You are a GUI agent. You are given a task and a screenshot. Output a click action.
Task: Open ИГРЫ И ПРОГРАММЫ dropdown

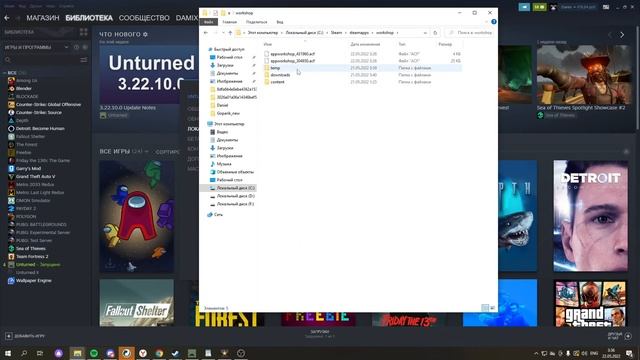click(x=66, y=47)
